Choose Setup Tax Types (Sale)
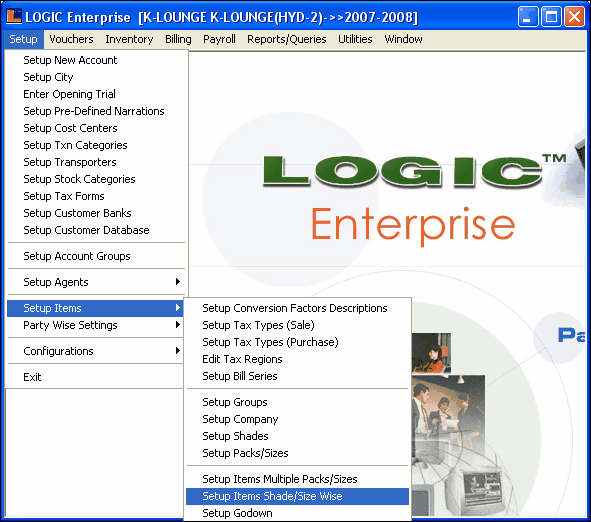 tap(297, 325)
